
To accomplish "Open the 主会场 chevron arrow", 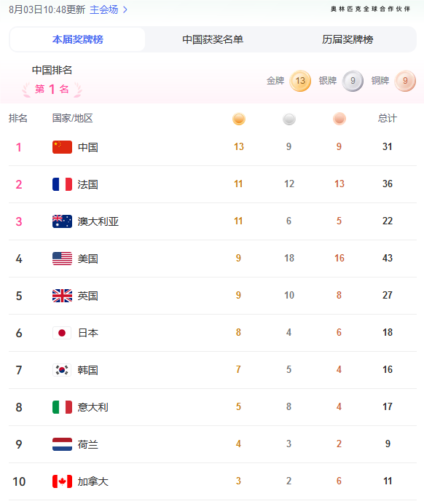I will point(125,9).
